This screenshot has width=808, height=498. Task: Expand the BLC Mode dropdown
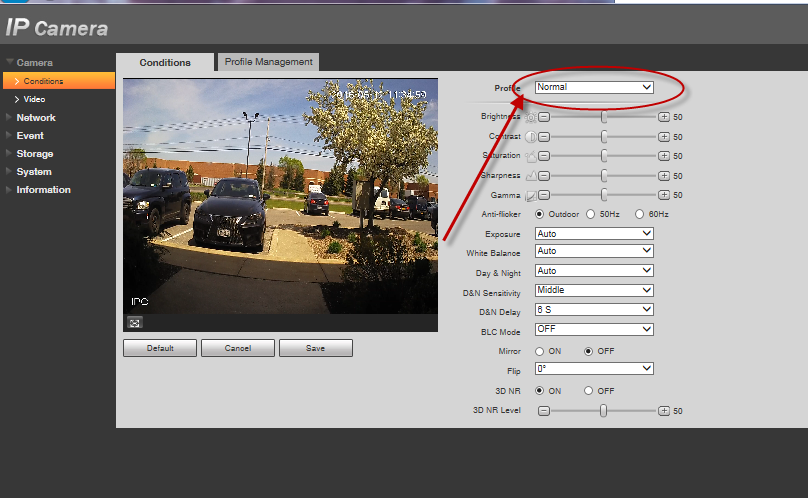tap(594, 329)
